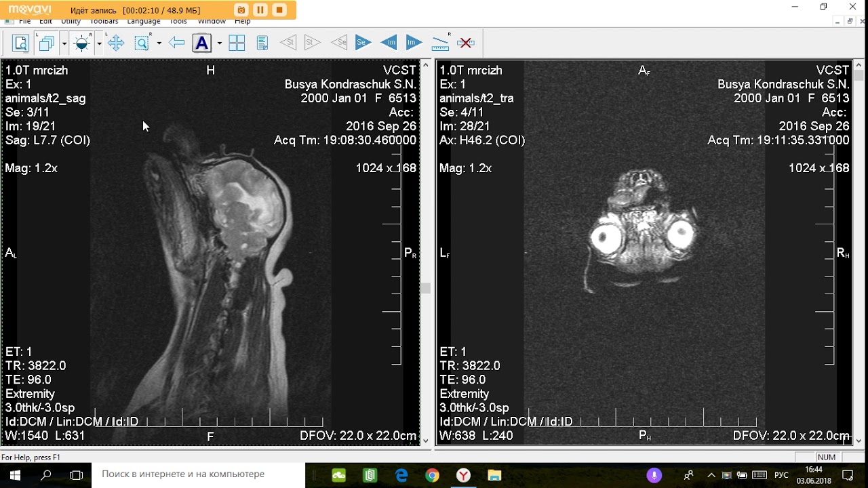Image resolution: width=868 pixels, height=488 pixels.
Task: Select the ruler measurement tool
Action: coord(441,42)
